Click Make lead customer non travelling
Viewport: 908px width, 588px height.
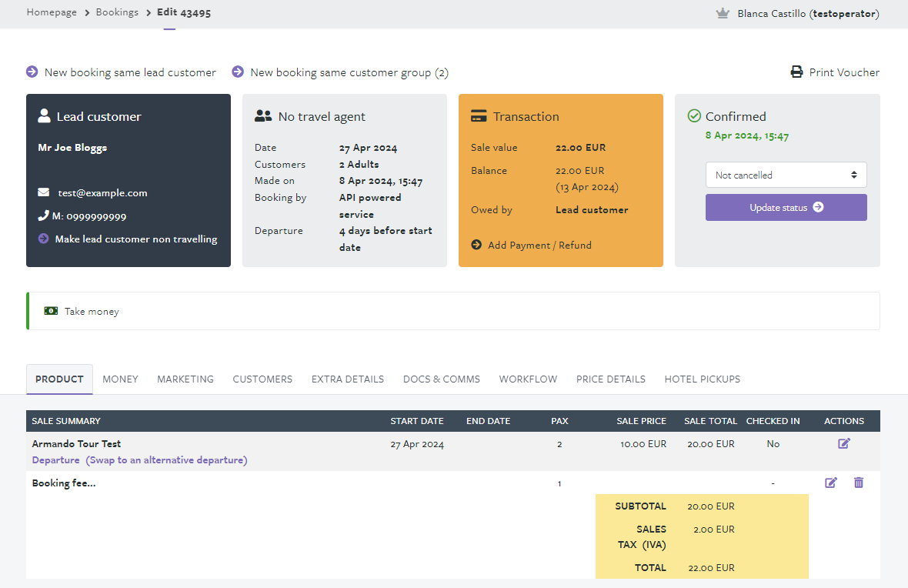point(136,239)
